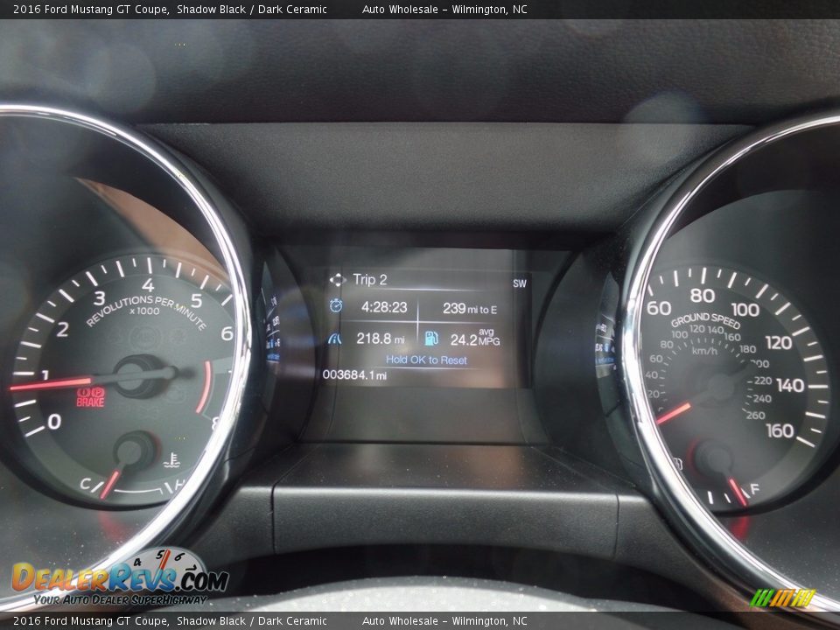Click the stopwatch trip timer icon
Image resolution: width=840 pixels, height=630 pixels.
(336, 306)
